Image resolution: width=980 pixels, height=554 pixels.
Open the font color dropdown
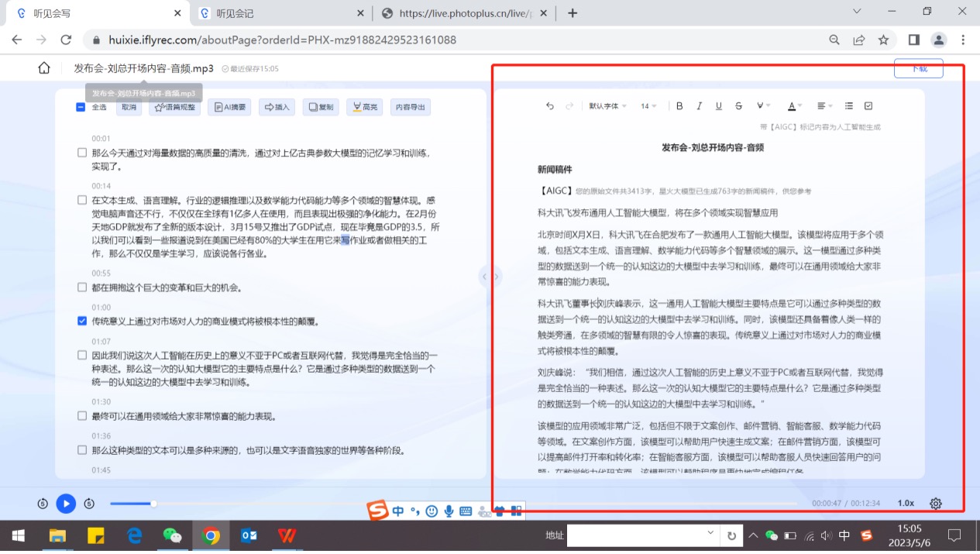[x=795, y=106]
